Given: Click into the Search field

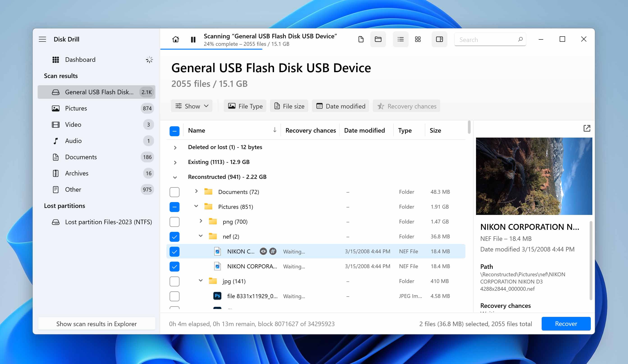Looking at the screenshot, I should click(490, 39).
